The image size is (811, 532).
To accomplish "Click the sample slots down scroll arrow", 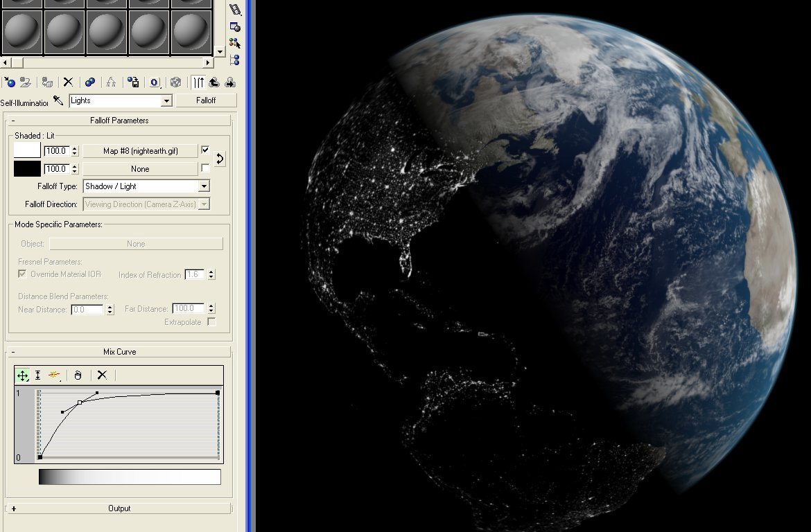I will [220, 52].
